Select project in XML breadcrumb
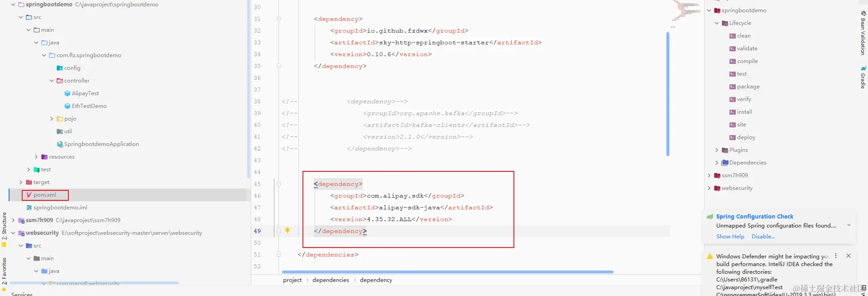 pyautogui.click(x=292, y=280)
